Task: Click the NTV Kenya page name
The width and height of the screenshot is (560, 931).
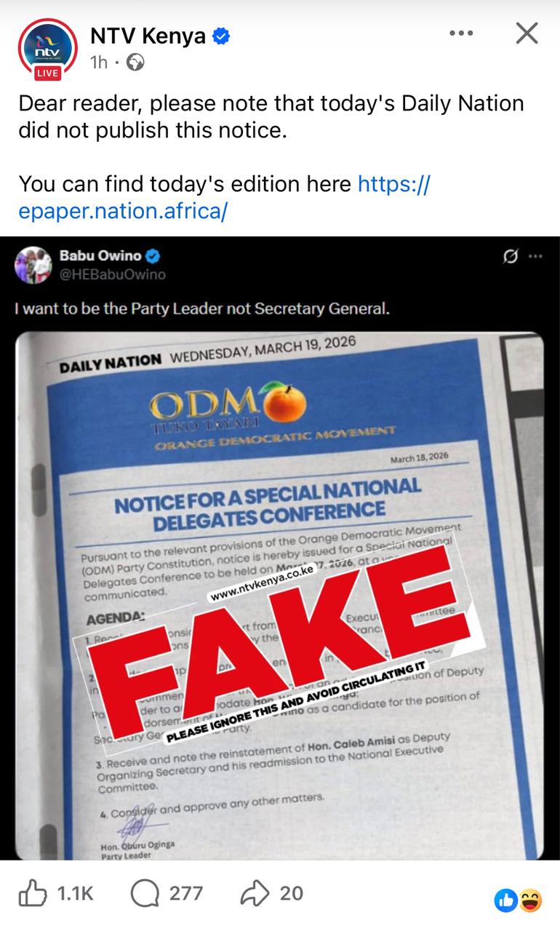Action: click(148, 36)
